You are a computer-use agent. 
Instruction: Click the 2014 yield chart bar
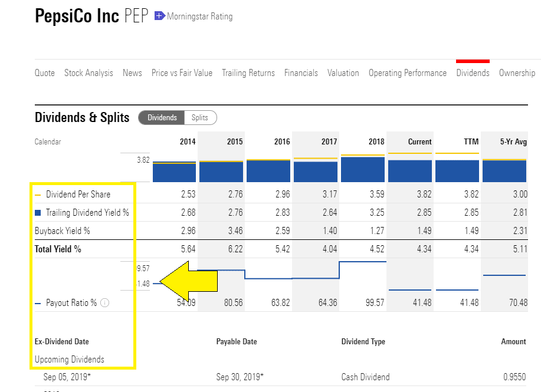[174, 172]
